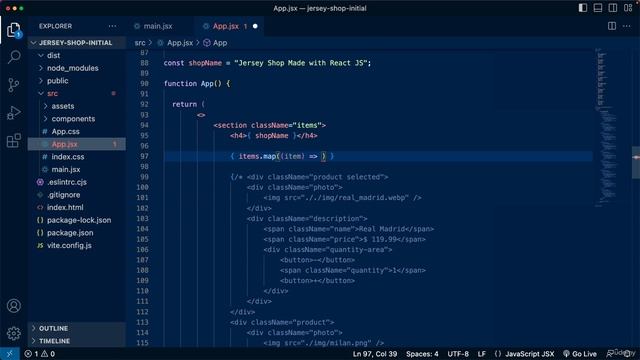Split the editor right icon
640x360 pixels.
[611, 26]
